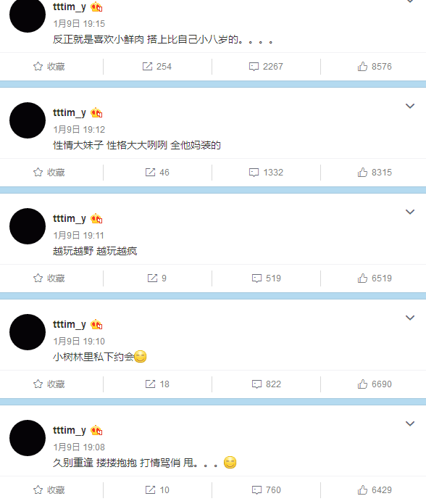Screen dimensions: 426x504
Task: Repost the 19:12 post with 46 shares
Action: tap(157, 173)
